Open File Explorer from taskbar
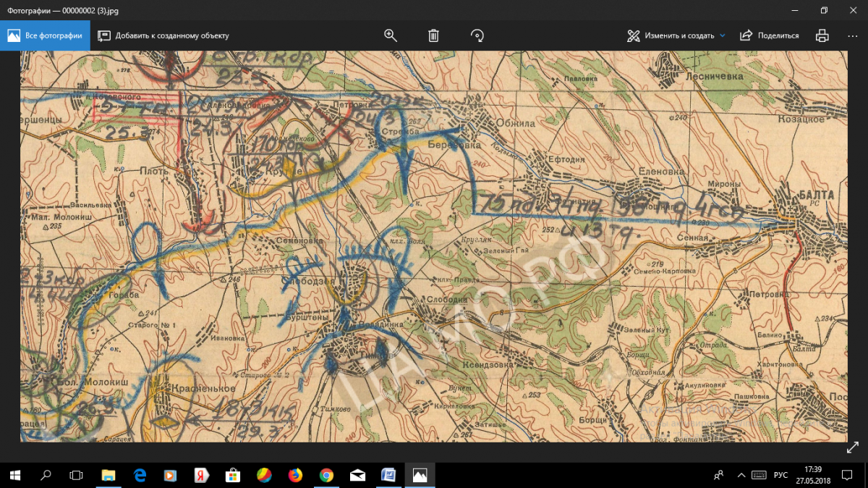Viewport: 868px width, 488px height. [x=108, y=476]
